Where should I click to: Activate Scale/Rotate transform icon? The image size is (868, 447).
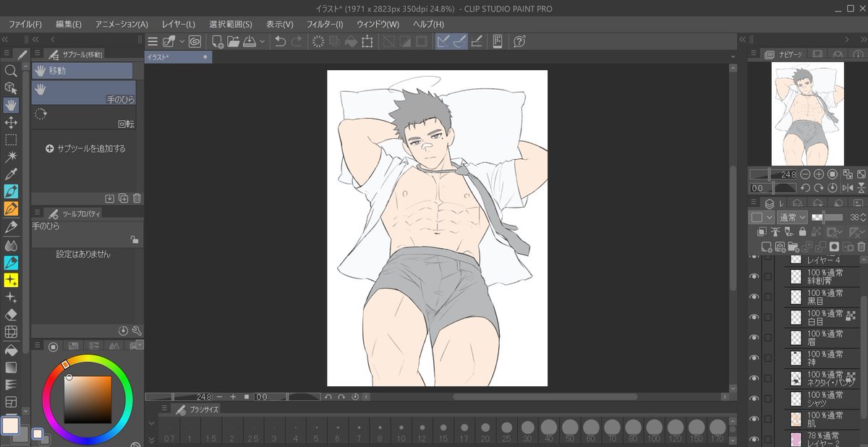(367, 41)
